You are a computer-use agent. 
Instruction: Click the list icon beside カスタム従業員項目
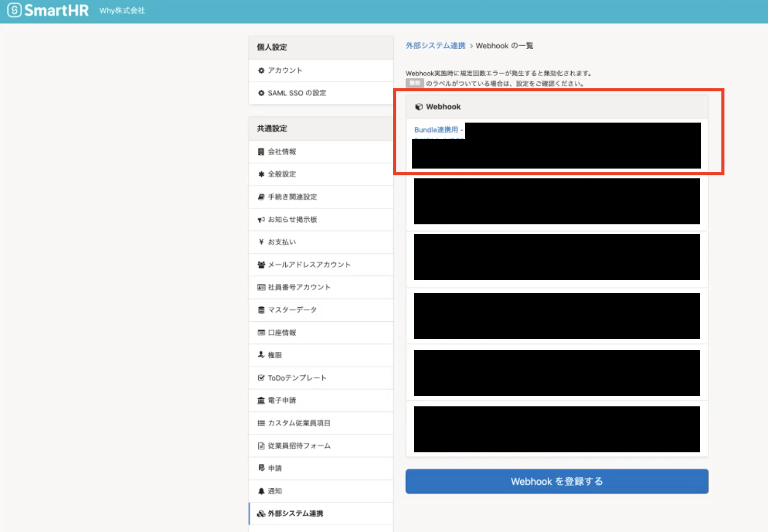click(261, 423)
